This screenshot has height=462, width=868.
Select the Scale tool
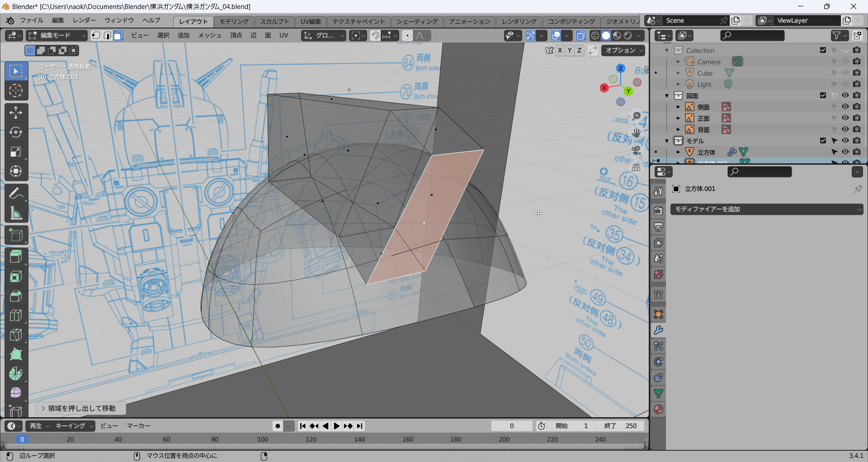click(x=16, y=152)
